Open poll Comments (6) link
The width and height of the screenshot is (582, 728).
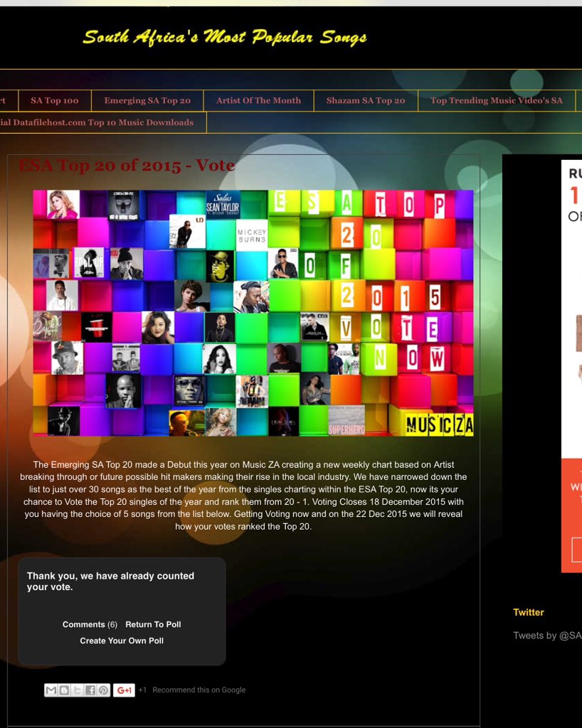pyautogui.click(x=90, y=624)
